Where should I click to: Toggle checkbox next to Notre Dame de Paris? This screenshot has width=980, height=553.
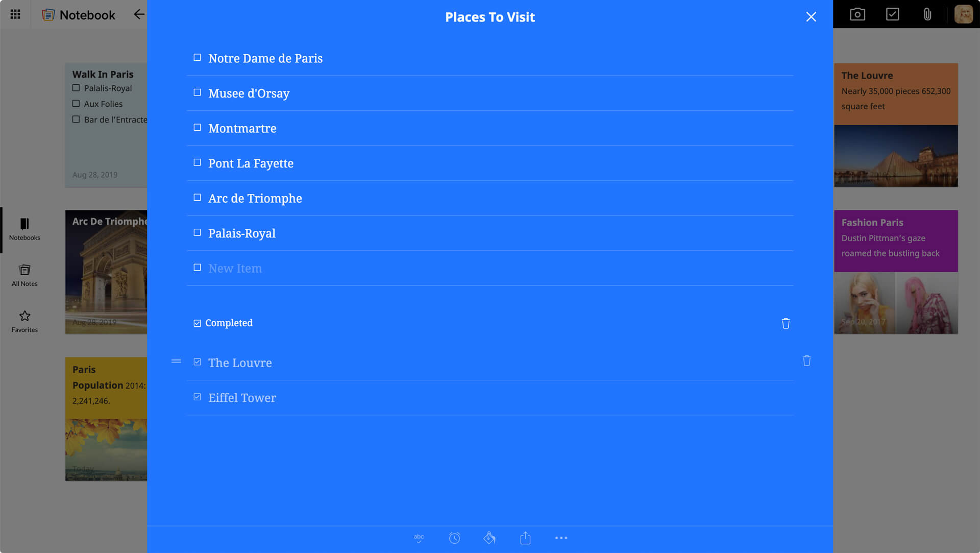(x=197, y=57)
